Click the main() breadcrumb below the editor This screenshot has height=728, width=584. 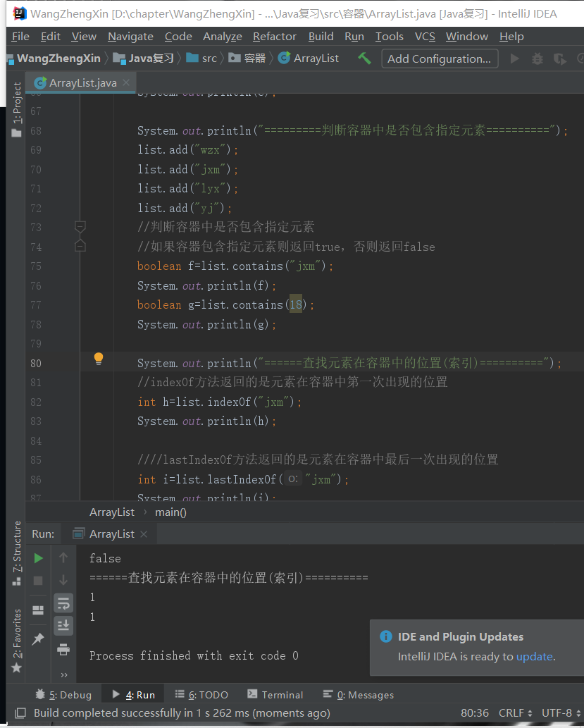click(x=171, y=512)
